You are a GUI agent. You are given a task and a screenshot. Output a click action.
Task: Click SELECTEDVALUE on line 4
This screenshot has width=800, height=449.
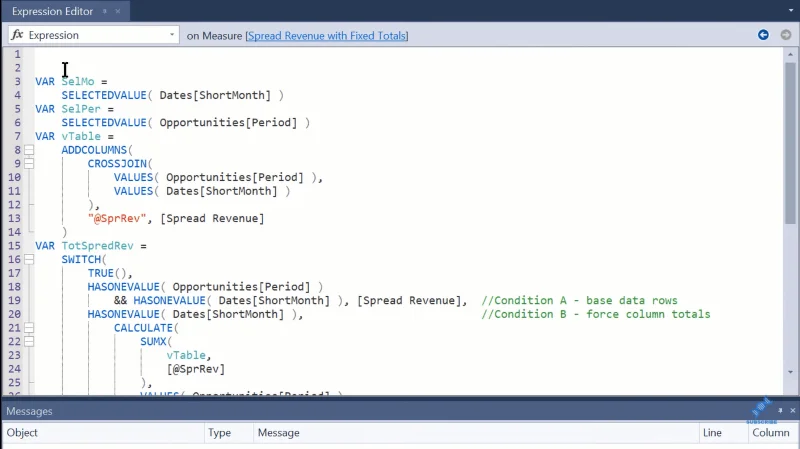pos(104,95)
